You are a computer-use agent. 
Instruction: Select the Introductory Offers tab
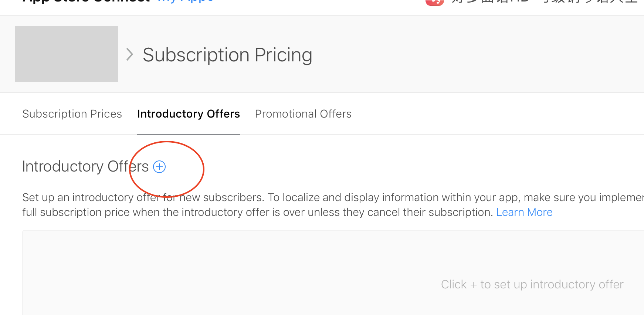[x=189, y=114]
